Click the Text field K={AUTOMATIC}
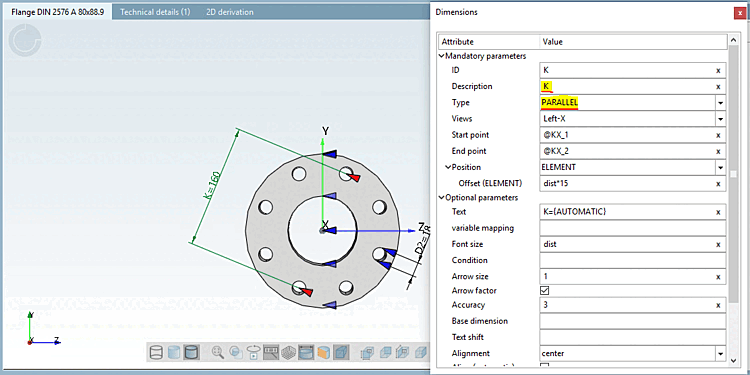The height and width of the screenshot is (375, 750). tap(633, 211)
